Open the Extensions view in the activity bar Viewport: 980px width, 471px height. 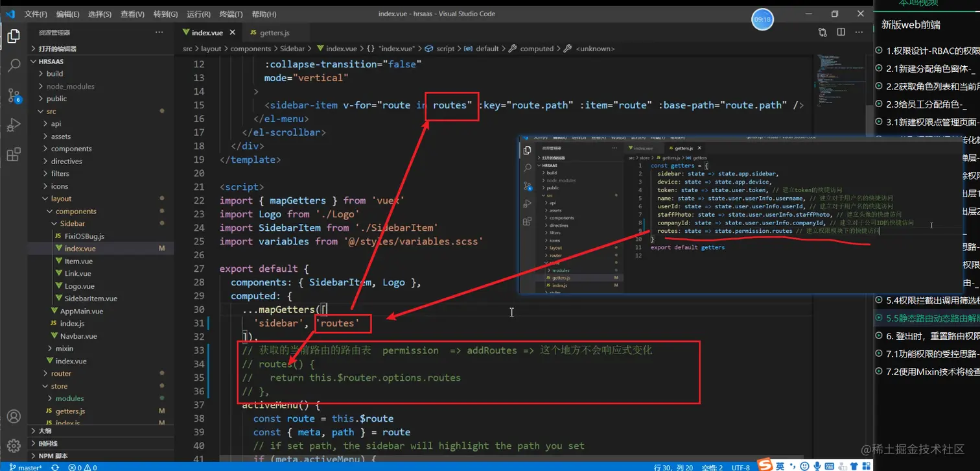pos(14,155)
